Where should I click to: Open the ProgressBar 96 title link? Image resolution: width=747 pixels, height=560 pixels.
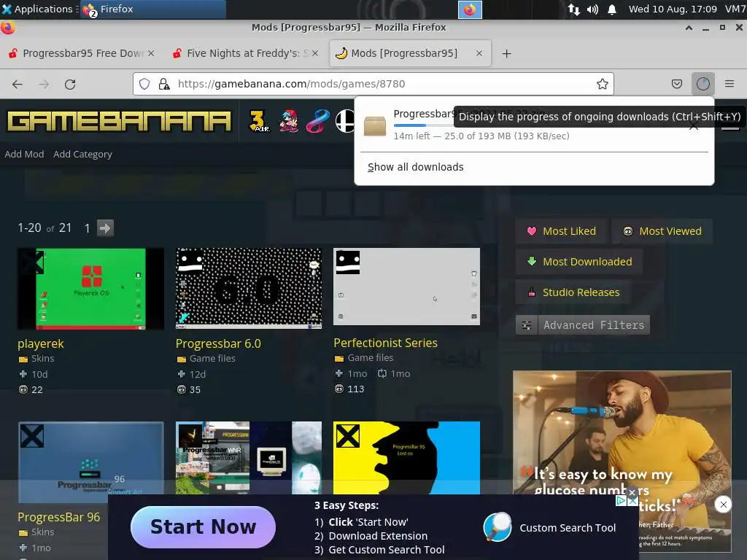[x=58, y=517]
